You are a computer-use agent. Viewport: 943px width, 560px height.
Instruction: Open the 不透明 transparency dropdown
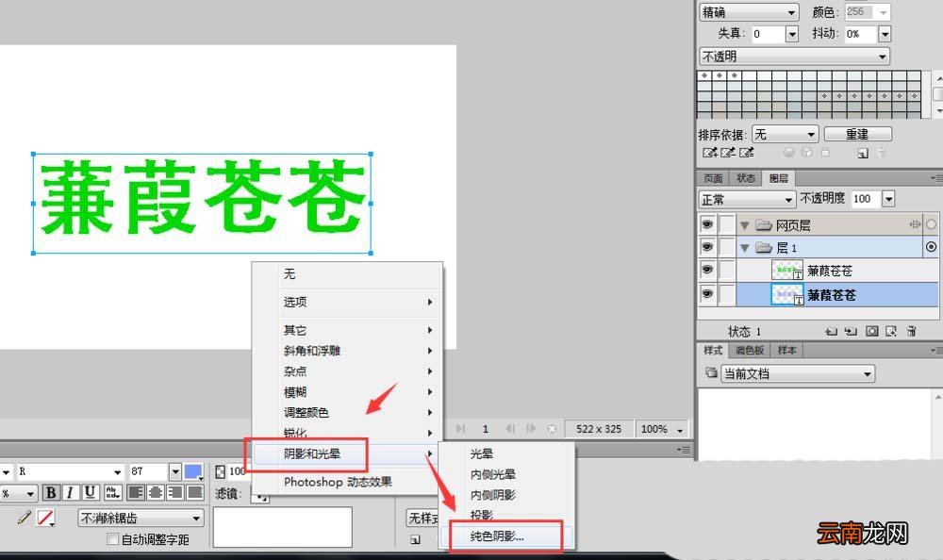point(794,56)
